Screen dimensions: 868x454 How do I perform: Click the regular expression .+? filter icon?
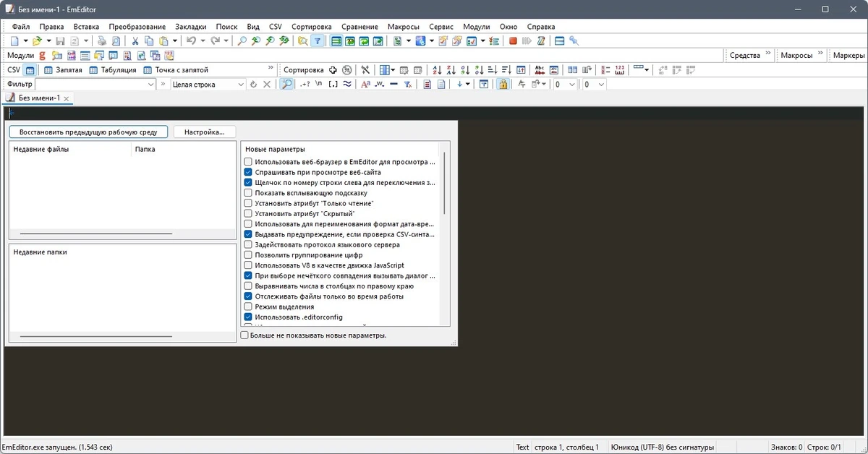(x=306, y=85)
